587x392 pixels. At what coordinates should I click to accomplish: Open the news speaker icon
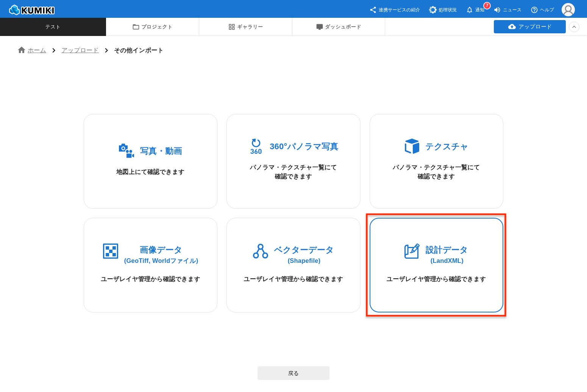pyautogui.click(x=497, y=10)
